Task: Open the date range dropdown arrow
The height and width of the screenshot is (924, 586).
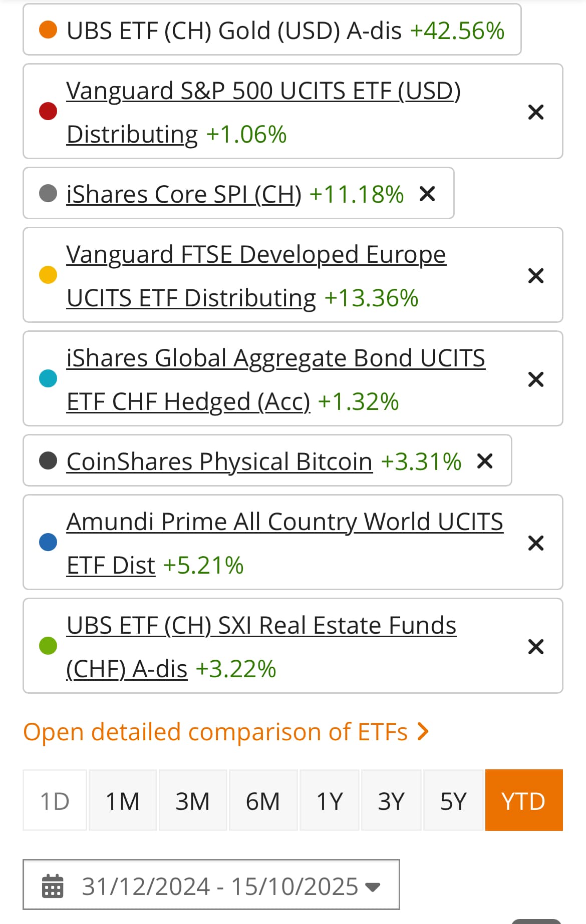Action: click(x=373, y=887)
